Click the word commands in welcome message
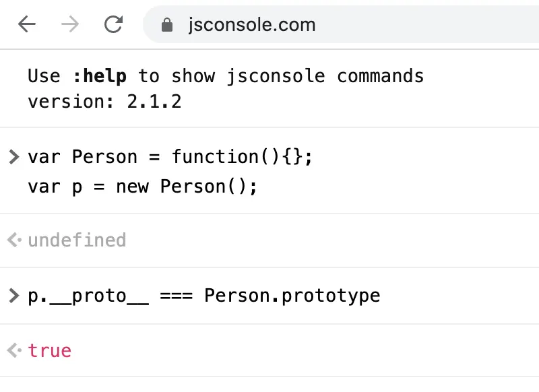The width and height of the screenshot is (539, 392). [x=380, y=76]
